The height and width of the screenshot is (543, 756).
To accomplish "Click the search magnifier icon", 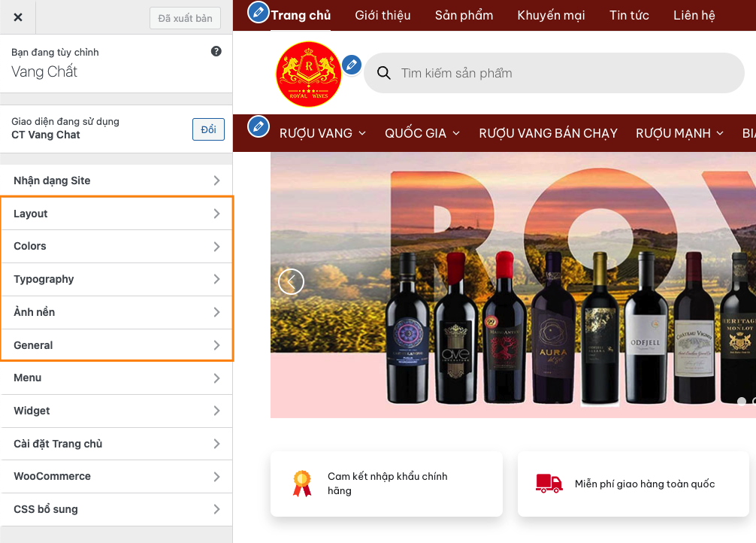I will (x=384, y=73).
